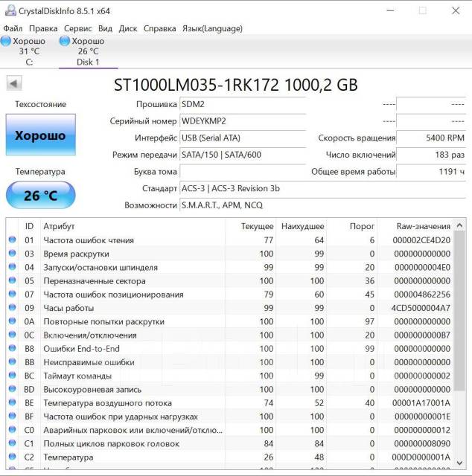Click the Хорошо health status button
The image size is (472, 476).
40,136
